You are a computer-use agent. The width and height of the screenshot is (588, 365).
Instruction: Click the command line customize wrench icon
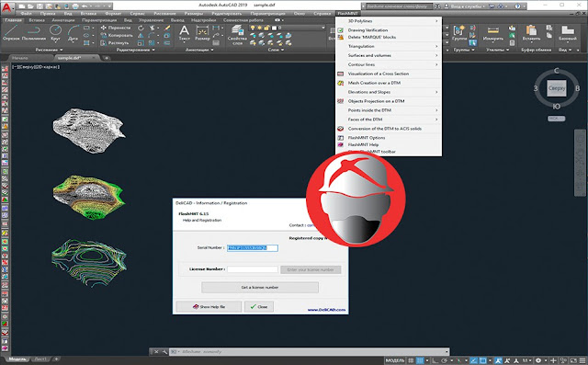click(164, 351)
